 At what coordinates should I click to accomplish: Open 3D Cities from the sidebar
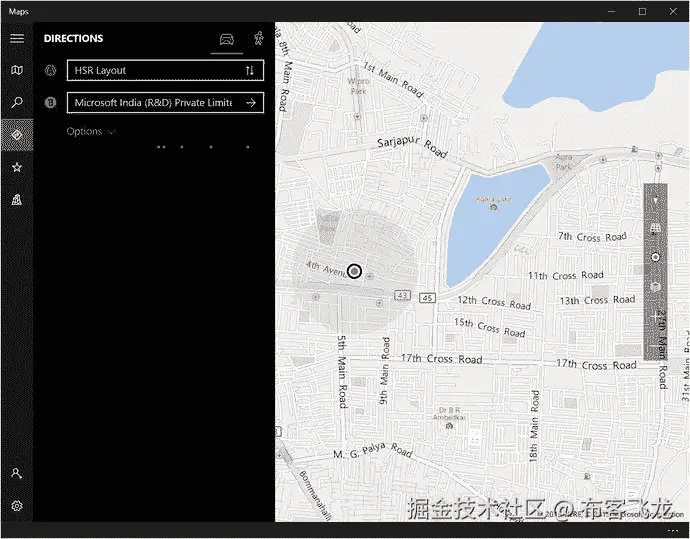tap(17, 200)
